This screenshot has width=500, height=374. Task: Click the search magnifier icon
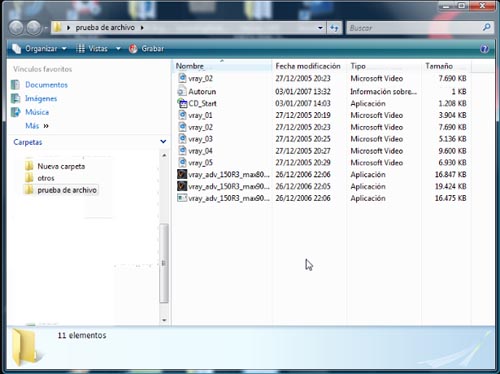tap(486, 27)
